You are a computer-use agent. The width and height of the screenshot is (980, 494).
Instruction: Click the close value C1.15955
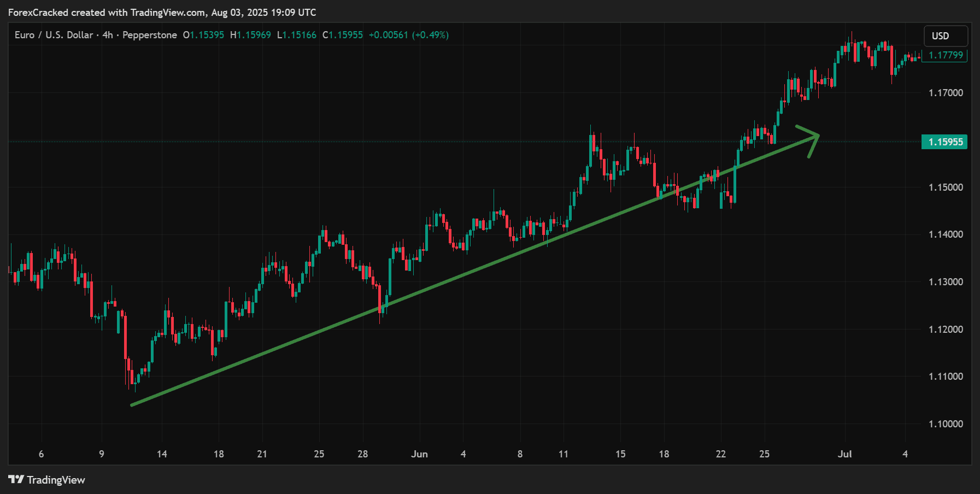343,34
